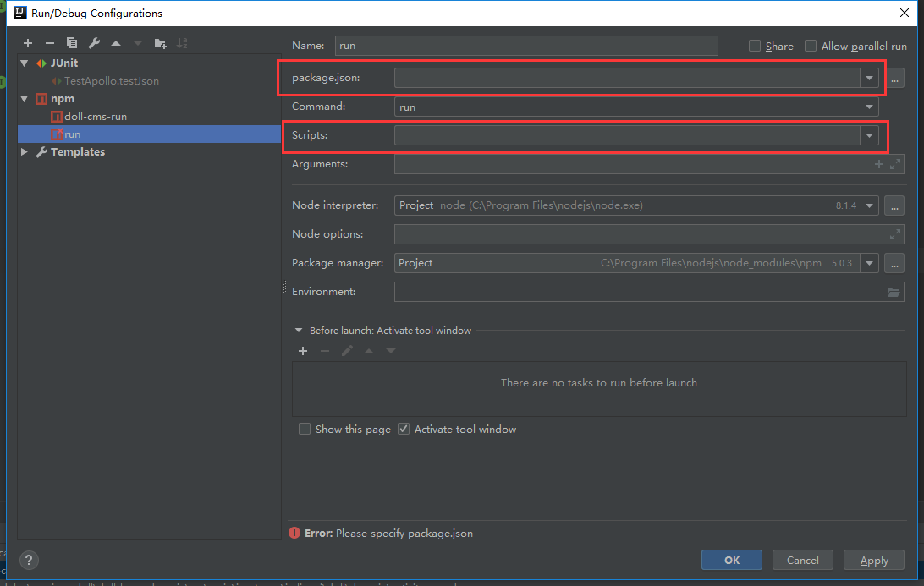The image size is (924, 586).
Task: Open Environment variables folder icon
Action: (894, 292)
